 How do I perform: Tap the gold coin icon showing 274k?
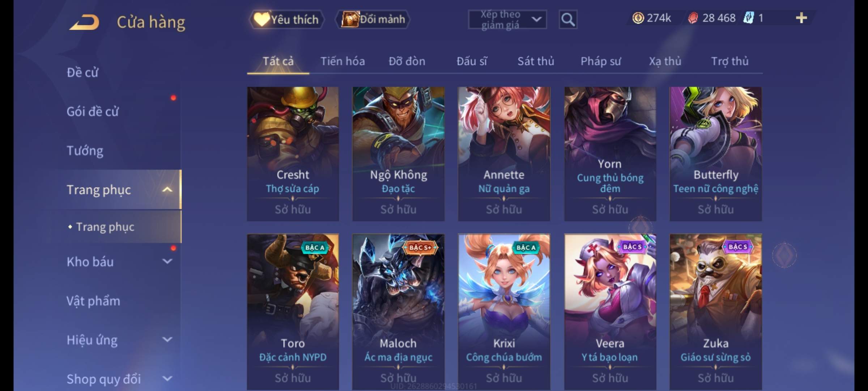[638, 18]
